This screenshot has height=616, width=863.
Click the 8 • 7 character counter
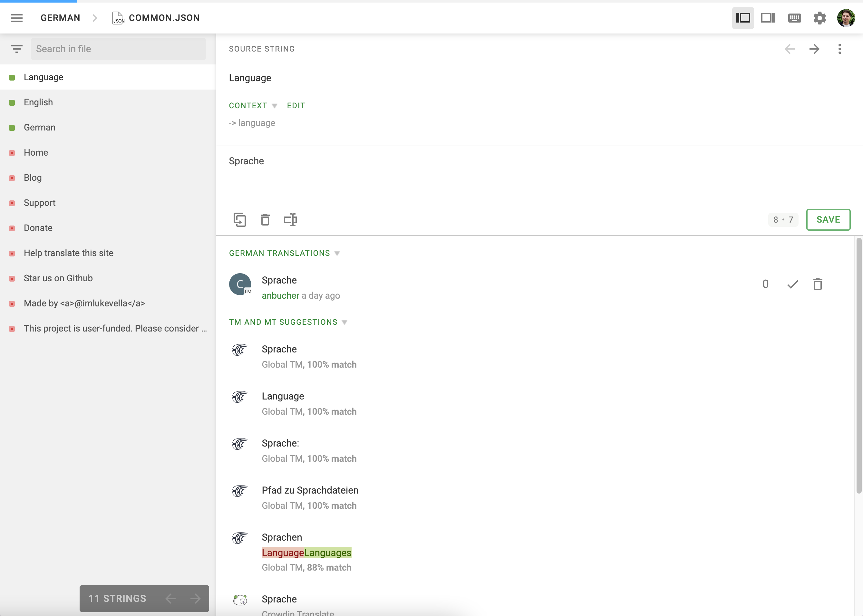(783, 220)
